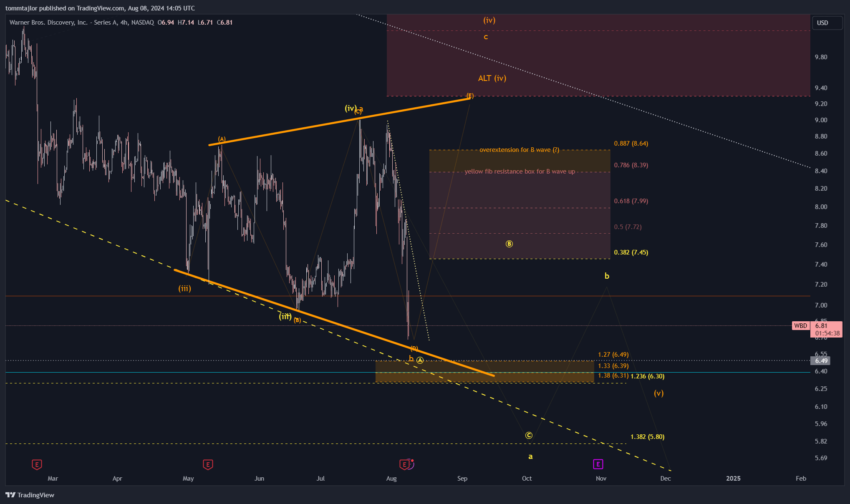
Task: Click the C6.81 close value in header
Action: [224, 23]
